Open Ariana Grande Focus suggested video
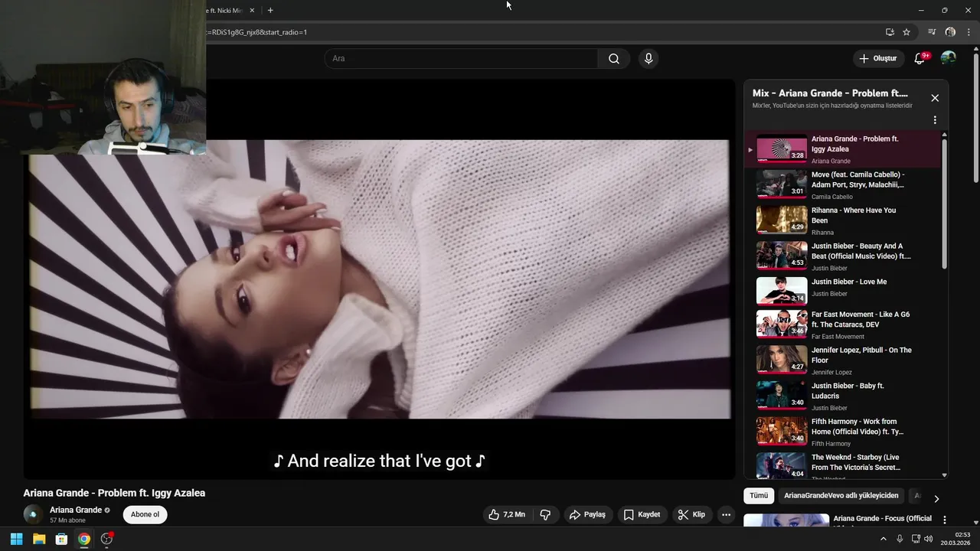980x551 pixels. coord(838,520)
